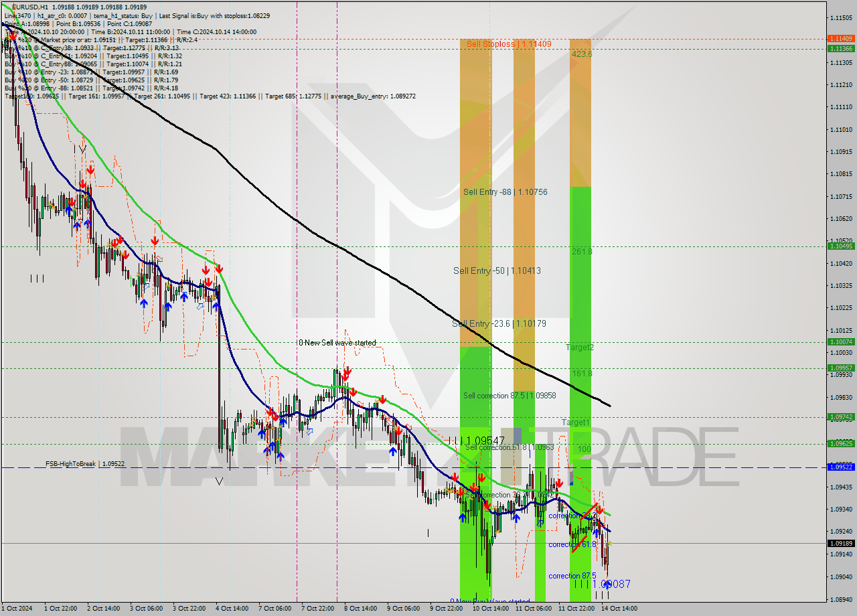Click the 1.10620 price axis value
The image size is (857, 616).
840,218
